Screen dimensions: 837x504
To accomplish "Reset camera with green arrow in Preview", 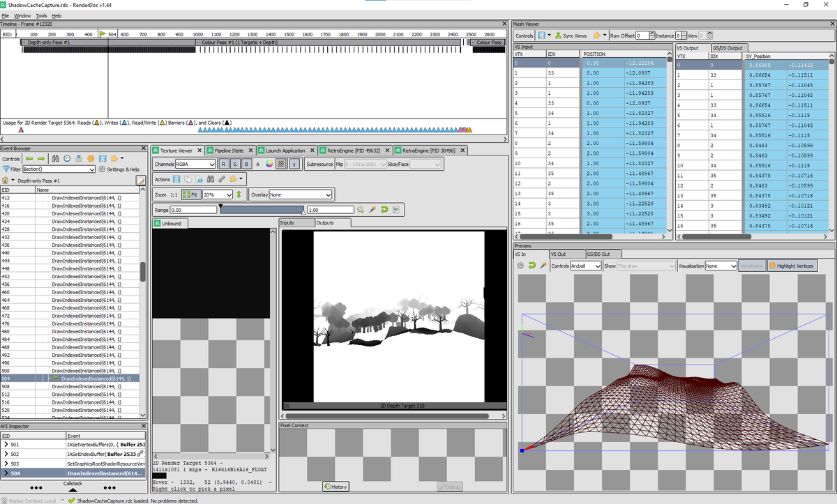I will tap(531, 266).
